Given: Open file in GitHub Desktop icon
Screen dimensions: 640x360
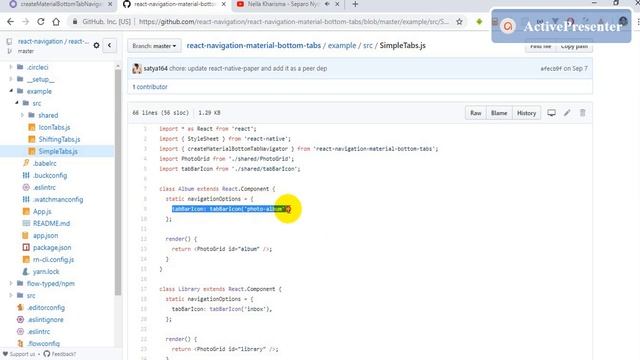Looking at the screenshot, I should tap(551, 113).
